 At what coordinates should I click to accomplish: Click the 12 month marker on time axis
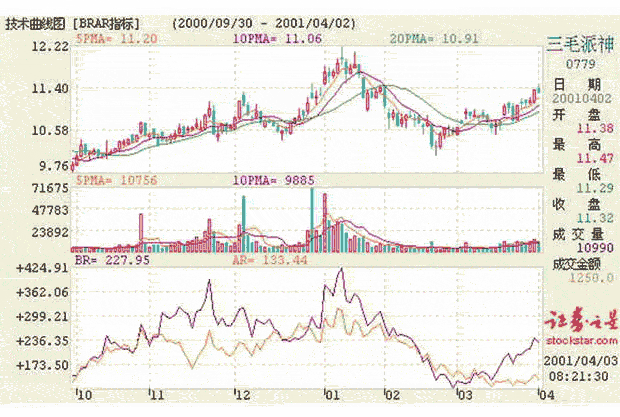(x=240, y=395)
